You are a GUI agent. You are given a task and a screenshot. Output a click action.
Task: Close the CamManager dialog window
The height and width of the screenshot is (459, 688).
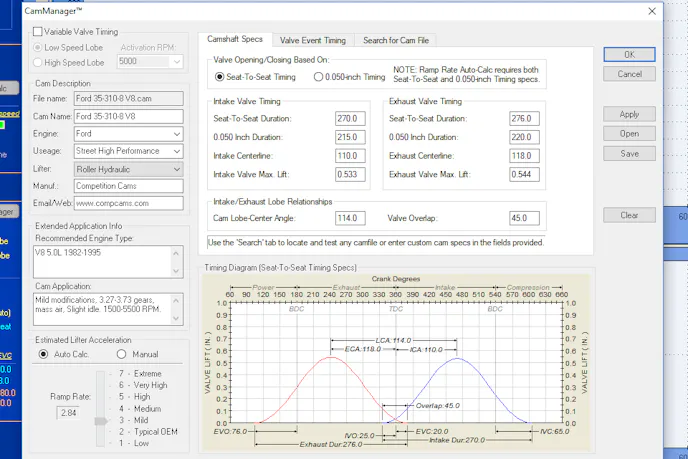click(652, 11)
